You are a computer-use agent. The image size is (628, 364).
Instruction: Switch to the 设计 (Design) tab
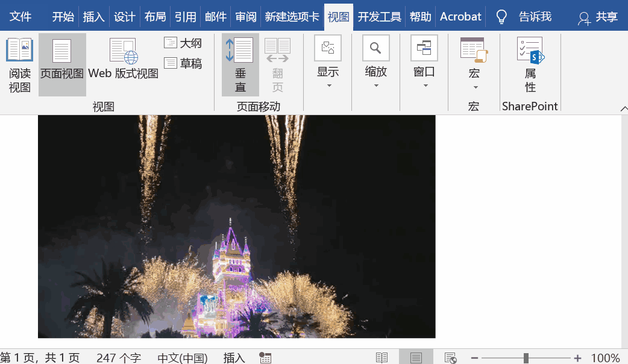(x=124, y=17)
